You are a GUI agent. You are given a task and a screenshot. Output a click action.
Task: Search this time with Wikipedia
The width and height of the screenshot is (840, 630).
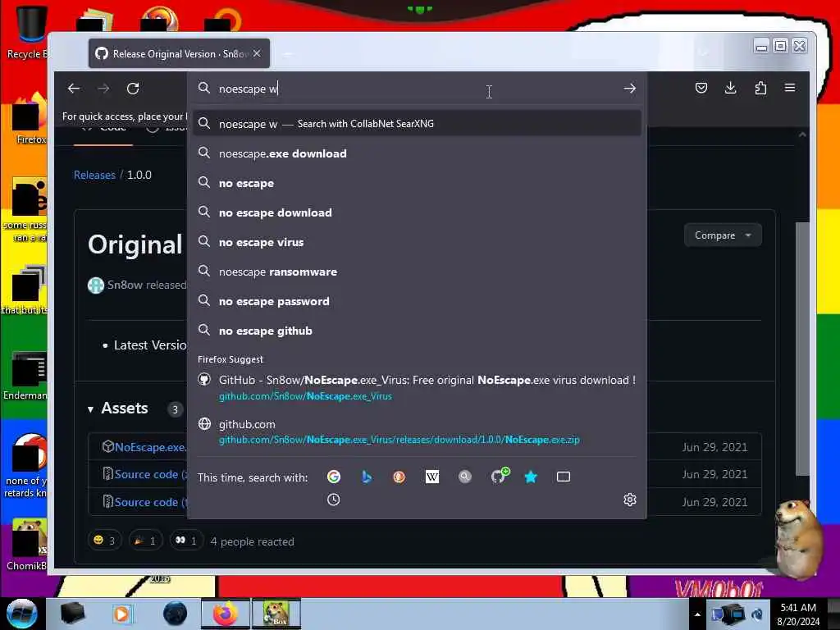431,477
